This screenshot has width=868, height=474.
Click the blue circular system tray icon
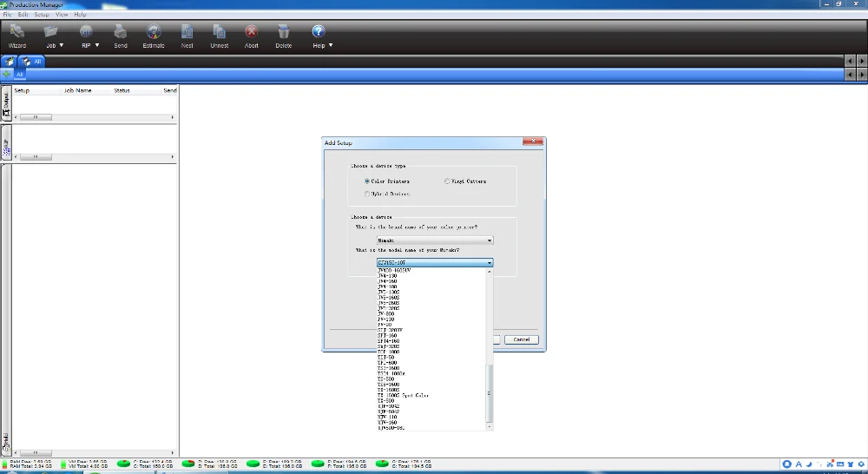(x=786, y=464)
